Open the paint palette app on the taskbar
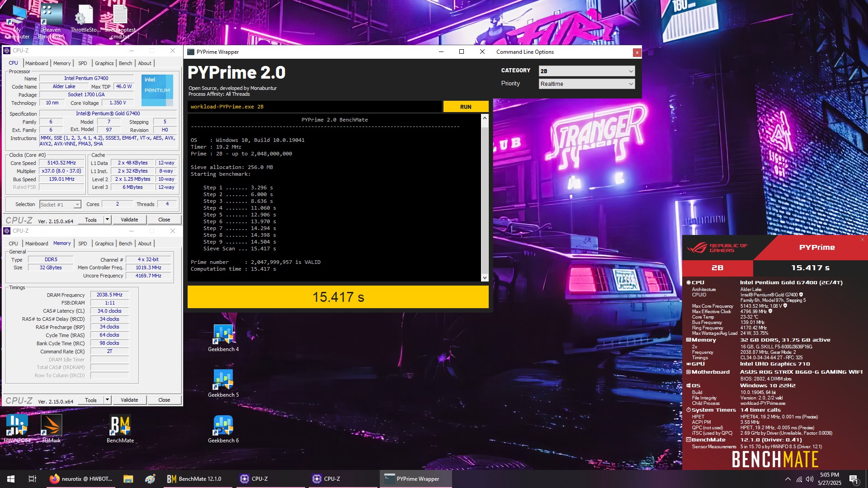Screen dimensions: 868x488 [x=151, y=479]
